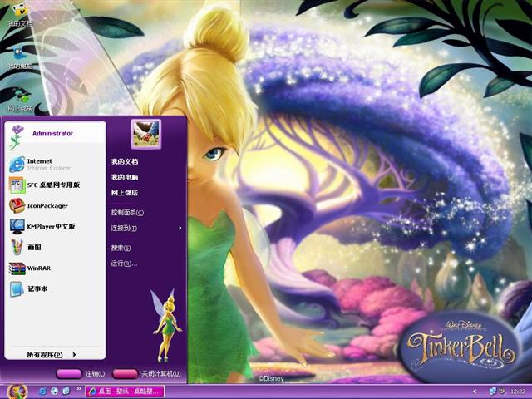The width and height of the screenshot is (532, 399).
Task: Expand hidden system tray icons arrow
Action: coord(475,392)
